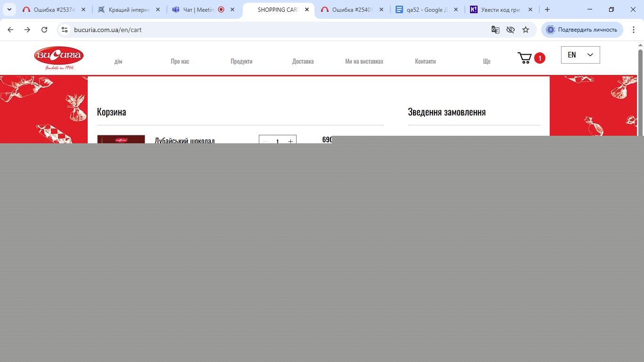Click Подтвердить личность button

(x=582, y=30)
